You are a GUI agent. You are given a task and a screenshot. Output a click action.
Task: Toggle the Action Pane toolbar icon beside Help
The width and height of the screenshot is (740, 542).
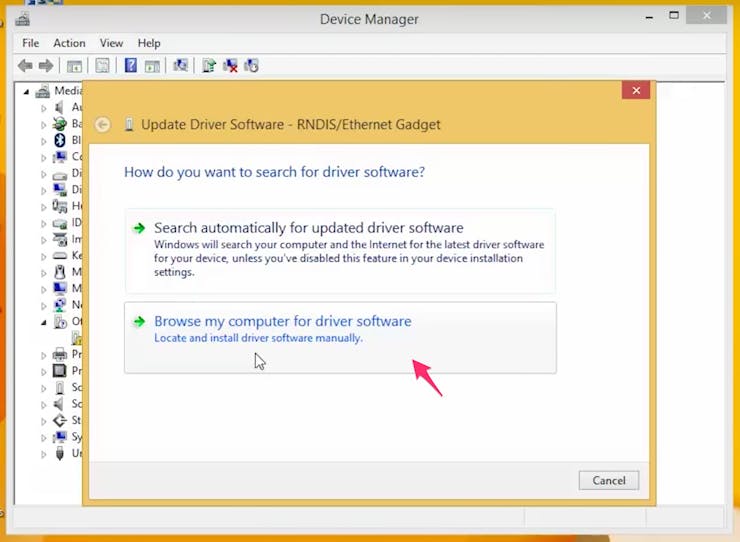point(152,66)
